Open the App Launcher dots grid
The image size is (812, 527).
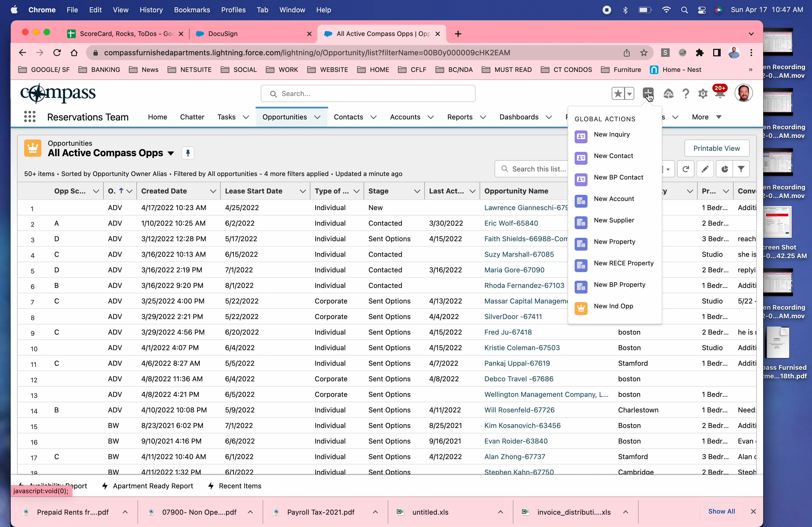(x=30, y=117)
